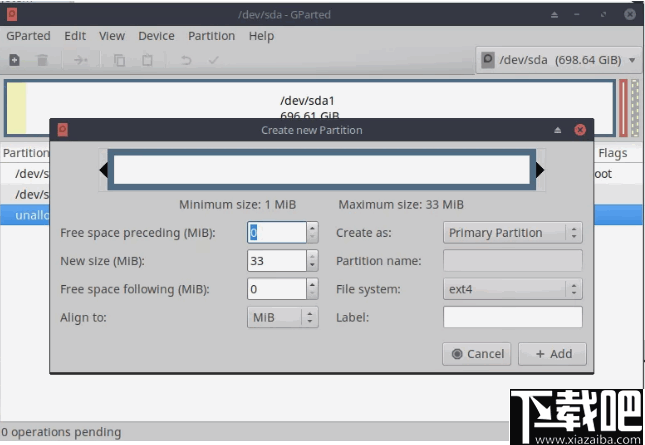The height and width of the screenshot is (445, 645).
Task: Select the red partition block in disk map
Action: [623, 108]
